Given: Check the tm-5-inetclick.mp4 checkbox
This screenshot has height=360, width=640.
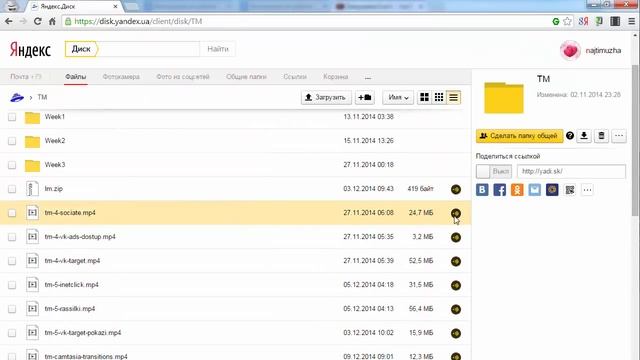Looking at the screenshot, I should (12, 285).
